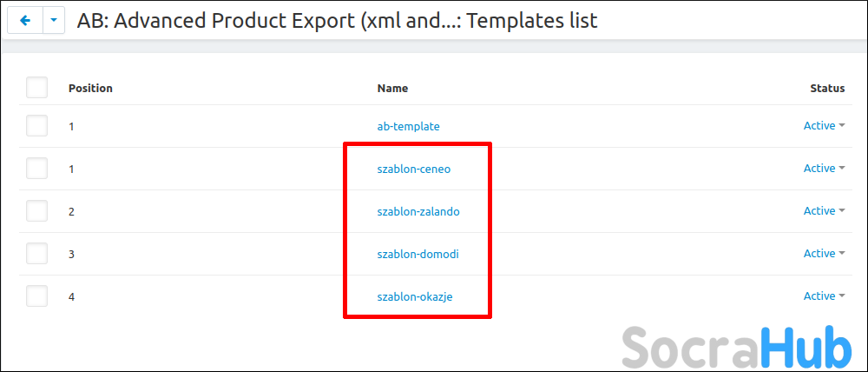Open status dropdown of szablon-okazje

(824, 296)
